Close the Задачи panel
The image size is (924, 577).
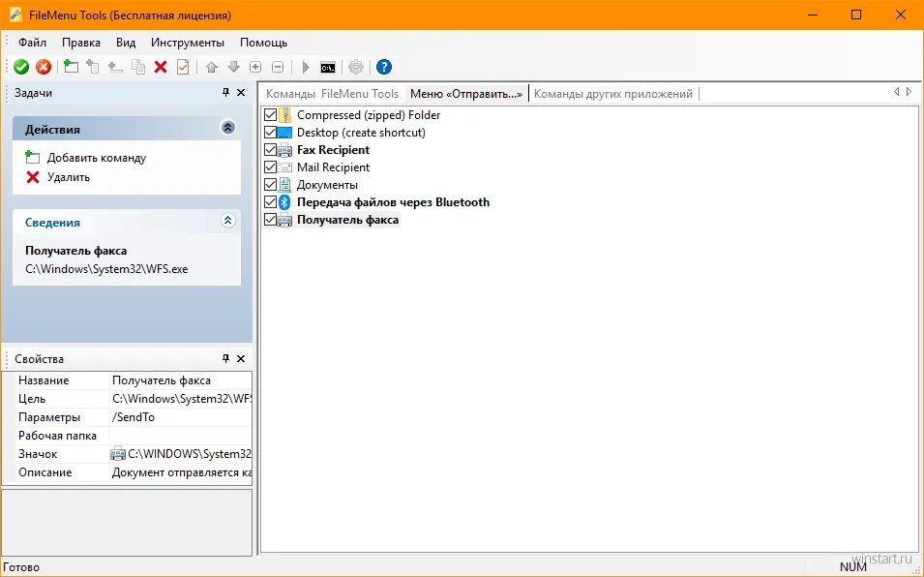pyautogui.click(x=241, y=93)
